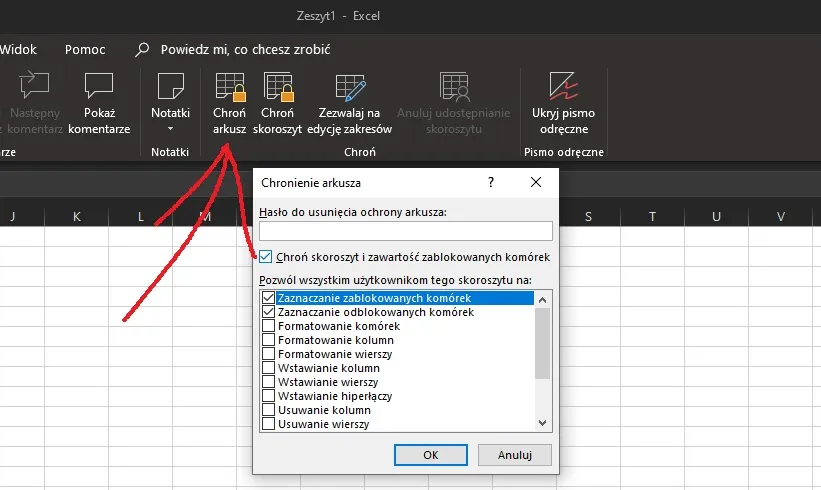Open the Widok ribbon tab
Screen dimensions: 821x490
[x=18, y=49]
